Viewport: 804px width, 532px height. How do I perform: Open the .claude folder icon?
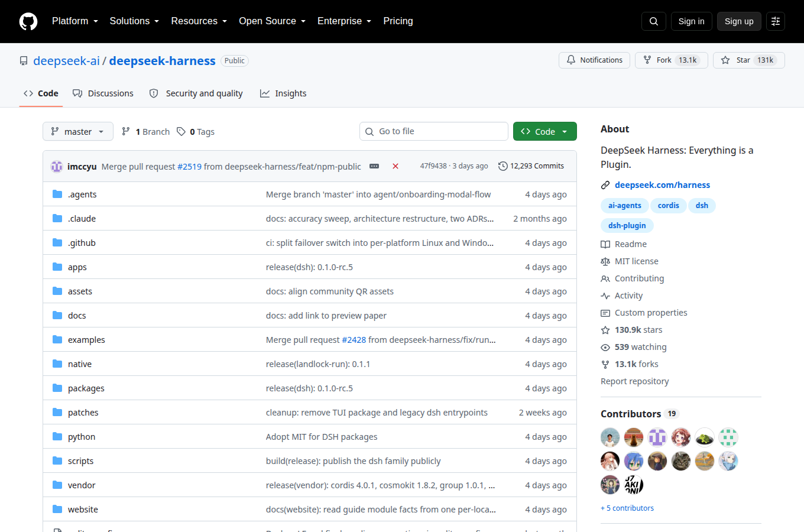pyautogui.click(x=57, y=218)
